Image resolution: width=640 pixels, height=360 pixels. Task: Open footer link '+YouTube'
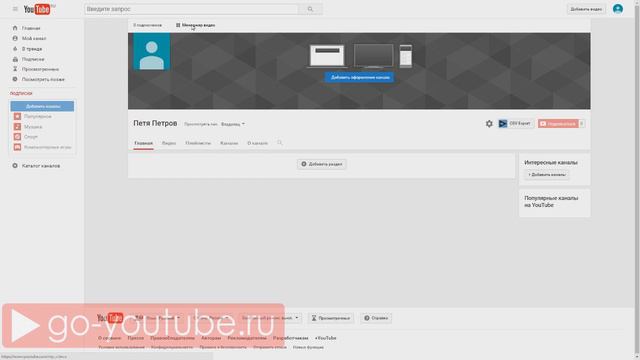(325, 338)
